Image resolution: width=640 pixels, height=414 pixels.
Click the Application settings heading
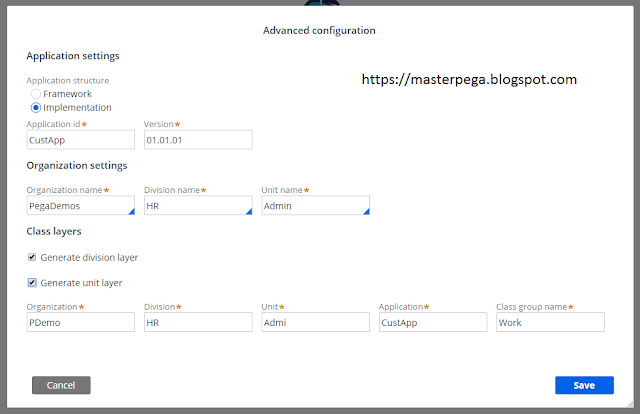tap(73, 56)
